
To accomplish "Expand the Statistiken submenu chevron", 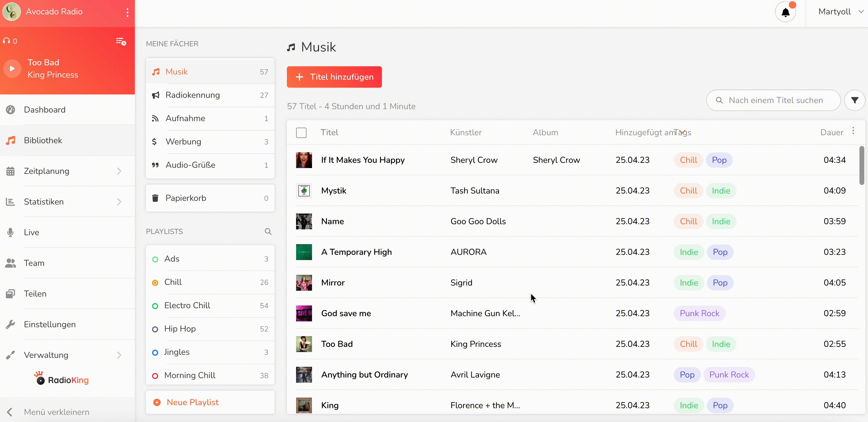I will click(x=119, y=202).
